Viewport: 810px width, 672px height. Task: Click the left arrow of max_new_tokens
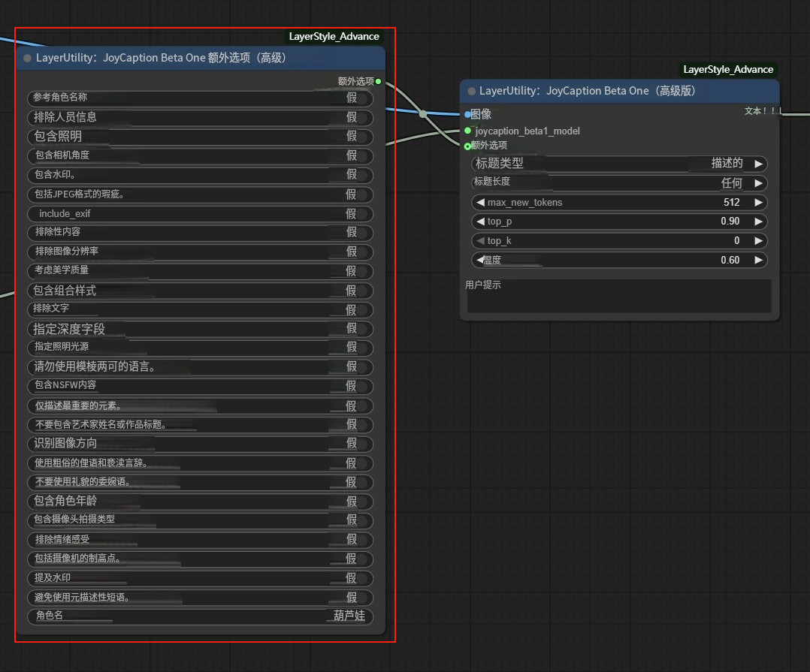pyautogui.click(x=480, y=202)
